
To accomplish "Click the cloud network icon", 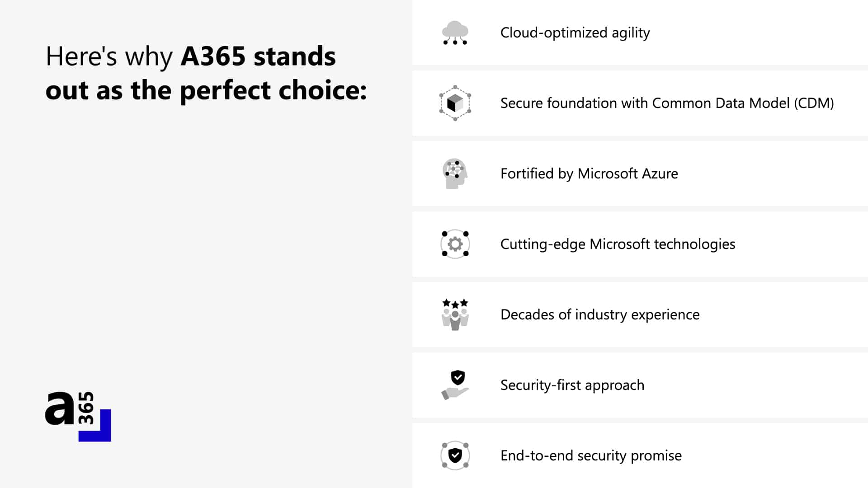I will (455, 33).
